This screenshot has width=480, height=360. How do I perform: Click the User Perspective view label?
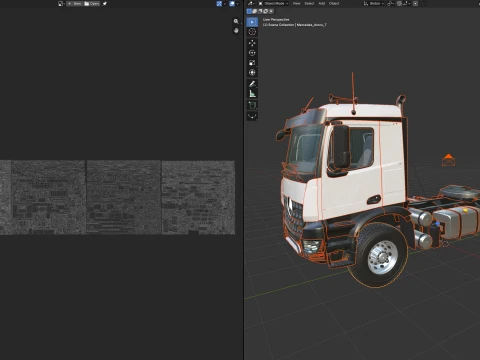coord(276,20)
